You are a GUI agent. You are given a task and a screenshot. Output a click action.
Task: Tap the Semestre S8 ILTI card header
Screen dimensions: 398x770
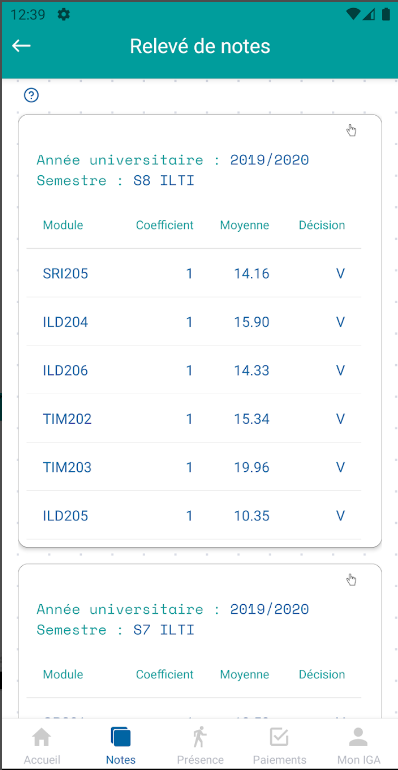pos(172,170)
